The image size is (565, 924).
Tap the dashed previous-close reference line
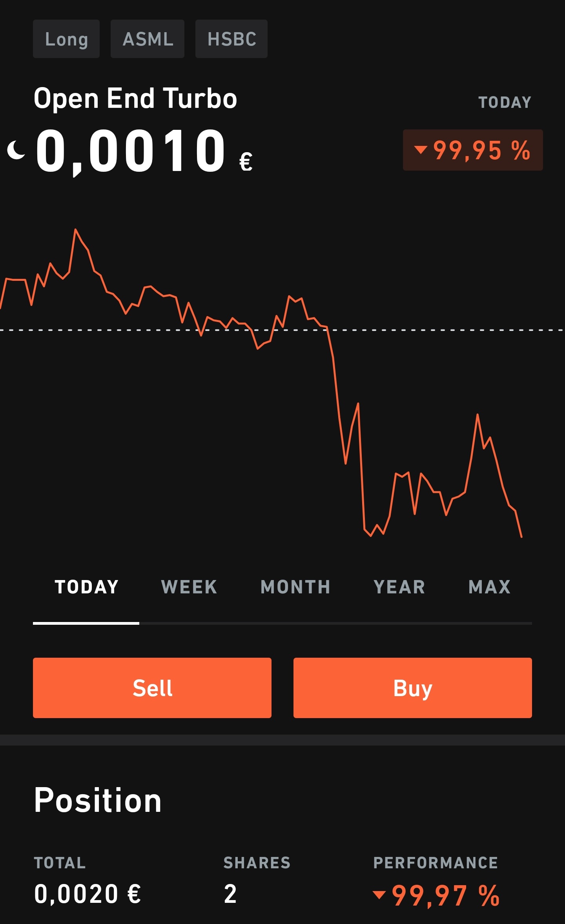pyautogui.click(x=432, y=330)
